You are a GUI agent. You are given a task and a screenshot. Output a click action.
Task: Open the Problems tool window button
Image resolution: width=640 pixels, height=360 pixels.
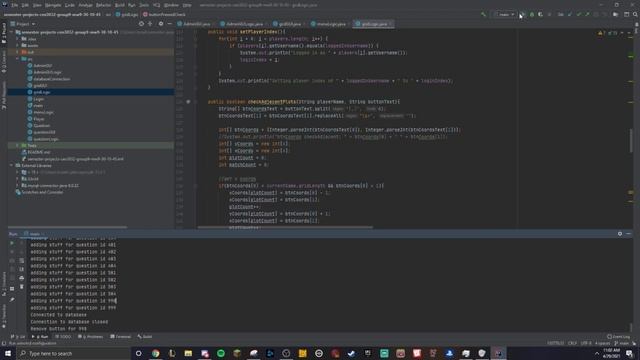click(x=91, y=336)
